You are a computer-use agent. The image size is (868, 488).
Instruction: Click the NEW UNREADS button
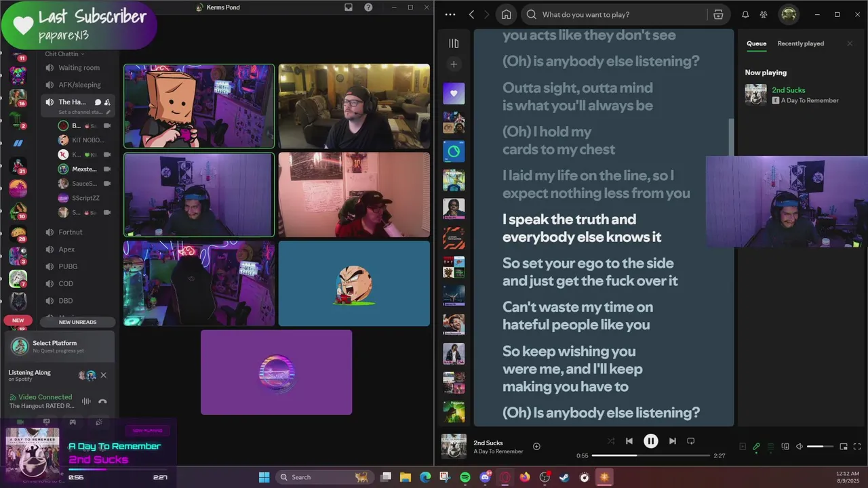coord(77,322)
